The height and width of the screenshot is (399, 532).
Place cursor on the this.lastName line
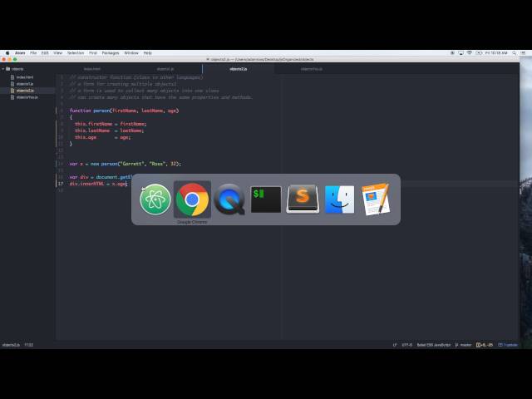tap(109, 131)
